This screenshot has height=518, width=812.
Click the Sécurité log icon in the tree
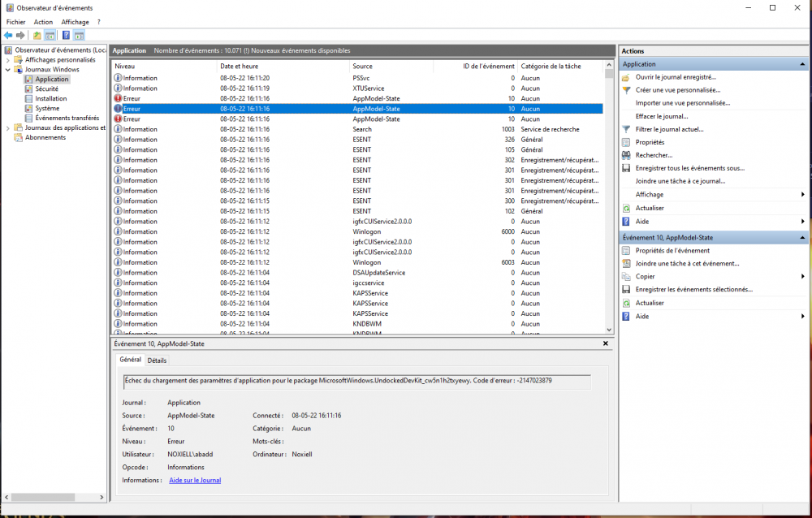pyautogui.click(x=29, y=89)
